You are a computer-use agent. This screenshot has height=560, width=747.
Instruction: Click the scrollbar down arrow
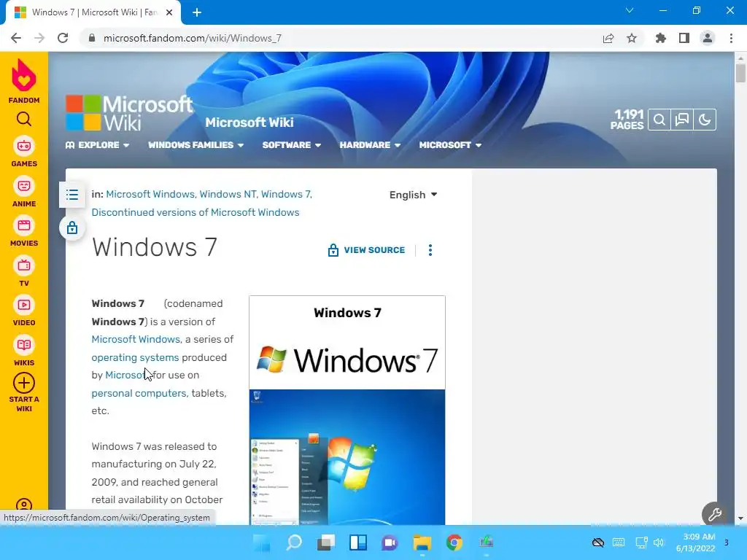point(740,518)
